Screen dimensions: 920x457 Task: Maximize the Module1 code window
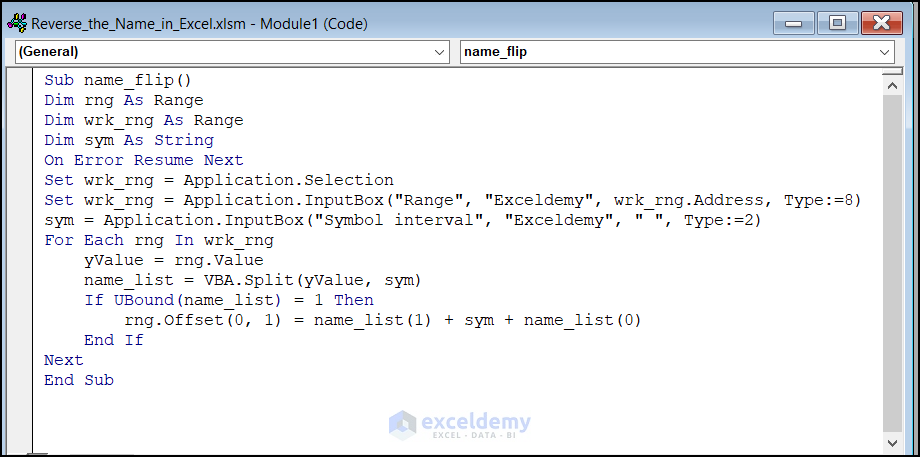coord(837,22)
